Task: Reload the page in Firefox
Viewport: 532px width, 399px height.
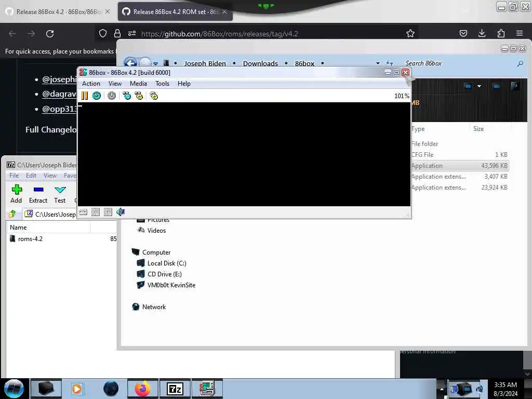Action: pos(50,34)
